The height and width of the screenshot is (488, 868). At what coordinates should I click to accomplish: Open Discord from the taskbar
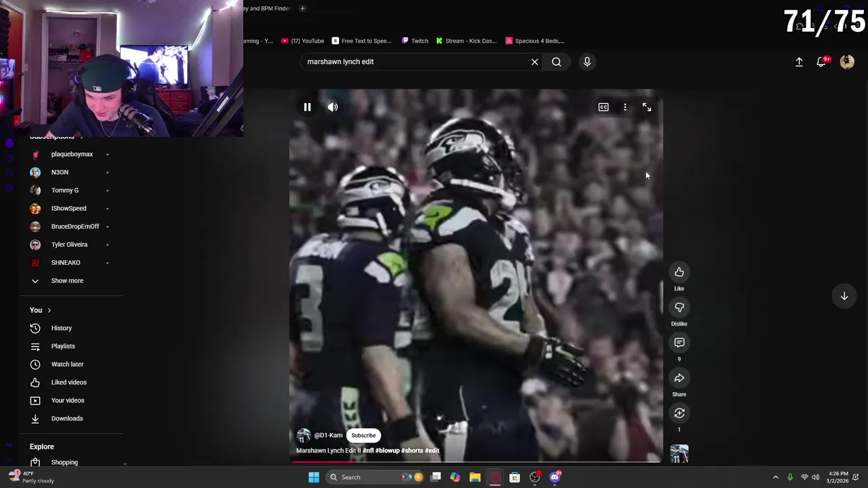click(555, 477)
